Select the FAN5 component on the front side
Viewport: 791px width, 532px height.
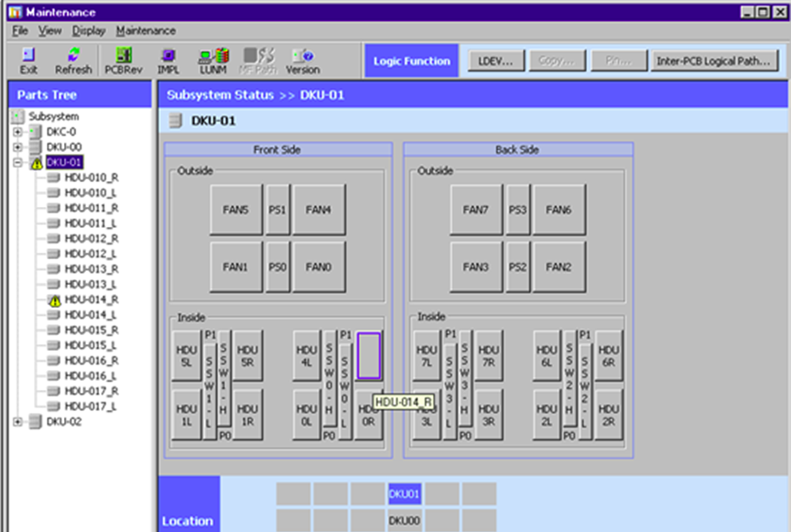235,210
